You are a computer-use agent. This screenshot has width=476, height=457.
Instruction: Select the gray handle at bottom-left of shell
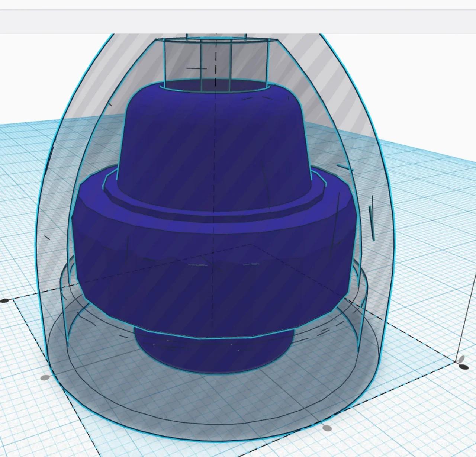(45, 378)
